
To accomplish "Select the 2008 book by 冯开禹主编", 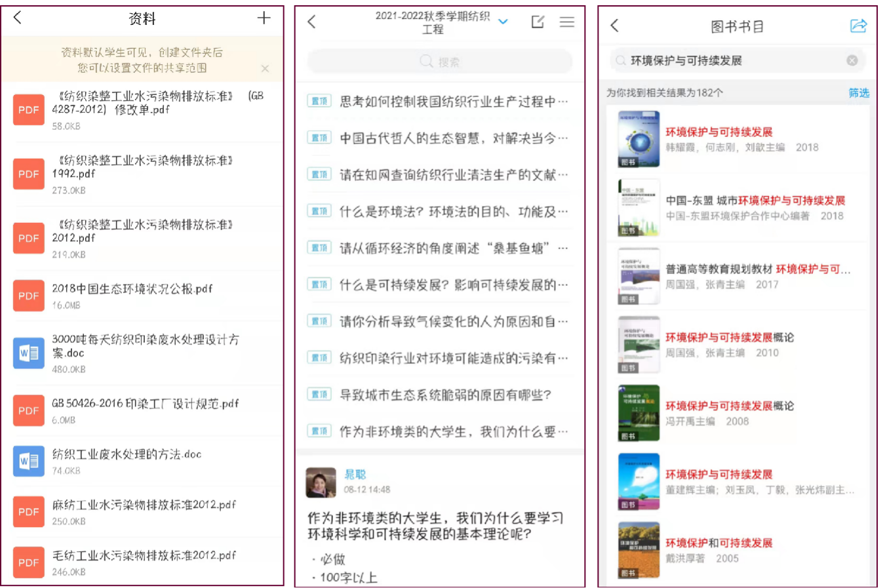I will [x=729, y=412].
